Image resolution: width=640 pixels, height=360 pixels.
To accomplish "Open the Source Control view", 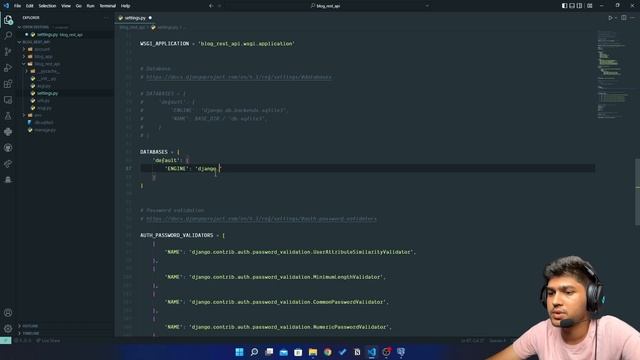I will [x=8, y=51].
